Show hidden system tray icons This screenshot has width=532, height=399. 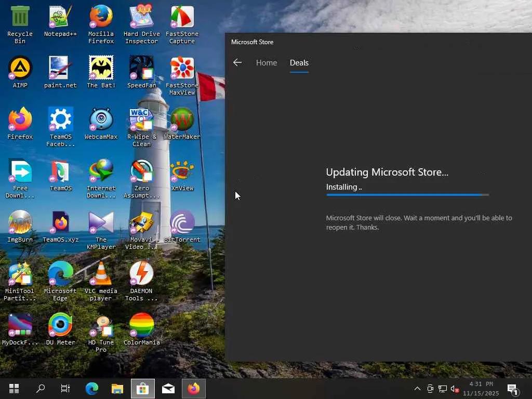[417, 389]
